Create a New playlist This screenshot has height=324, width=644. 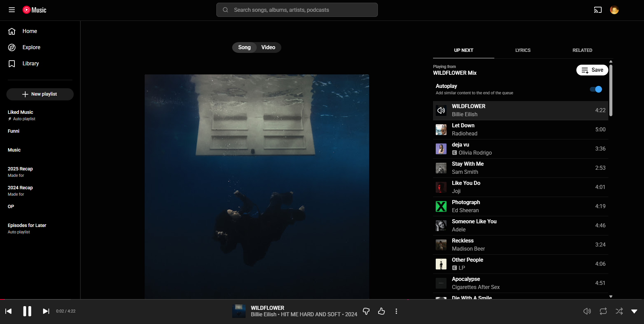40,94
